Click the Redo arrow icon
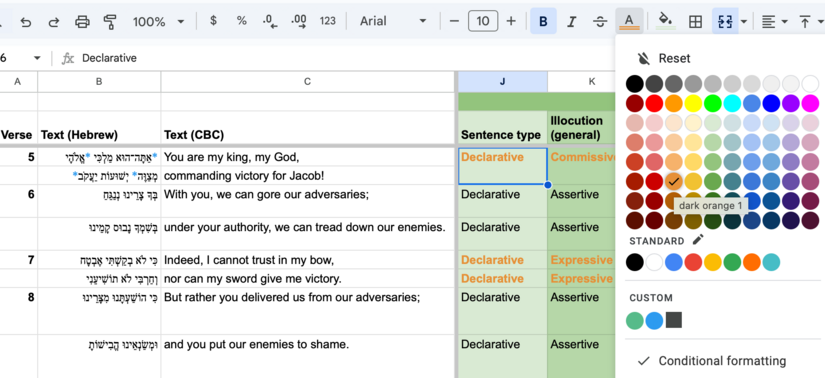825x378 pixels. (54, 22)
